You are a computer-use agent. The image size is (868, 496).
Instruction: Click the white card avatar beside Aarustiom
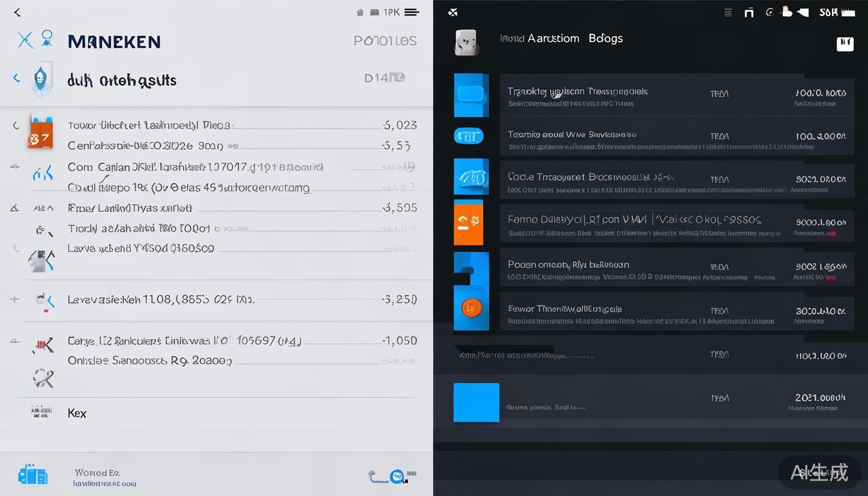[466, 42]
